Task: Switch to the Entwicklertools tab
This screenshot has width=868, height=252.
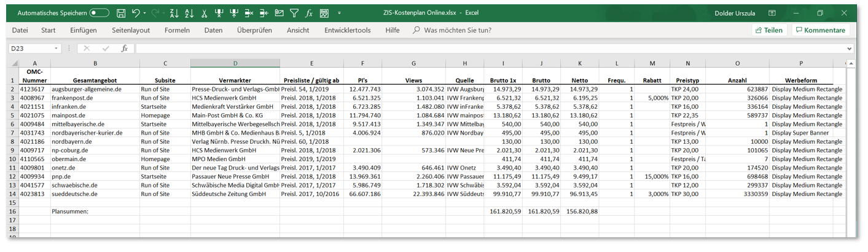Action: (x=348, y=30)
